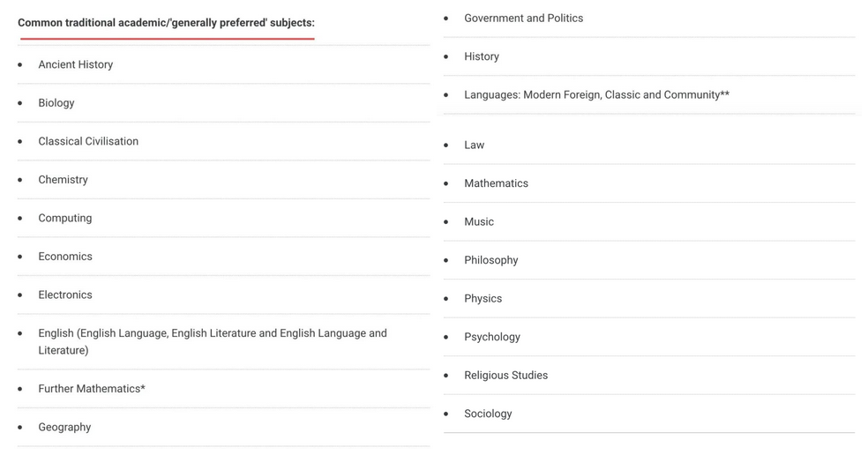868x455 pixels.
Task: Select Chemistry in the subject list
Action: (63, 180)
